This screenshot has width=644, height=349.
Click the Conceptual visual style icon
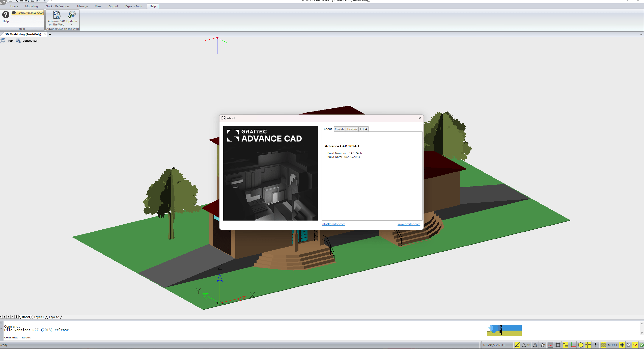tap(18, 41)
